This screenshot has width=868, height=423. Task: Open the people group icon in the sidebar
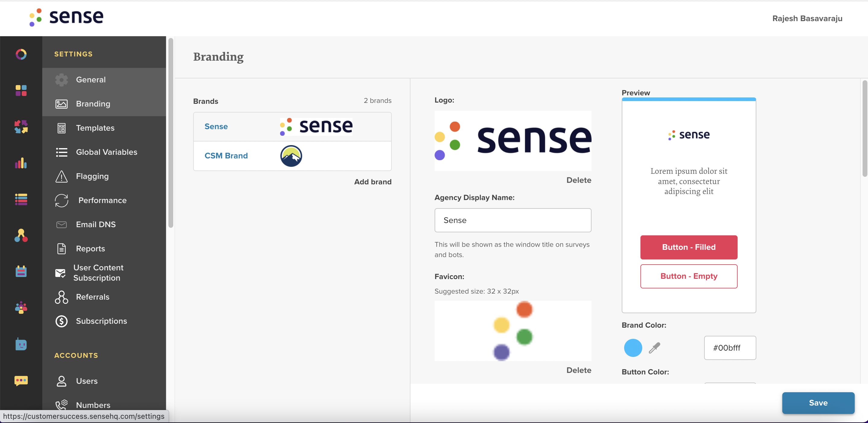pyautogui.click(x=21, y=307)
